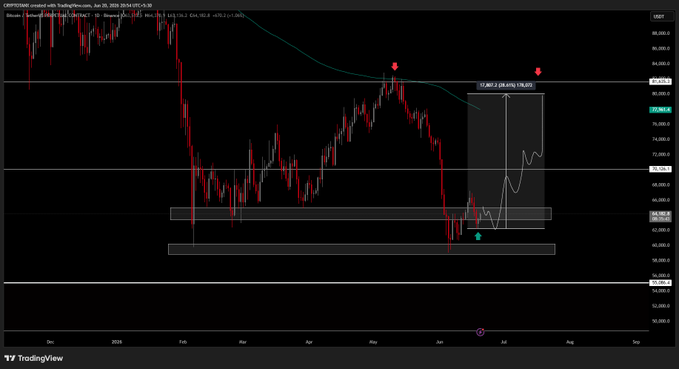
Task: Select the 81,635 horizontal line price tag
Action: pos(660,81)
